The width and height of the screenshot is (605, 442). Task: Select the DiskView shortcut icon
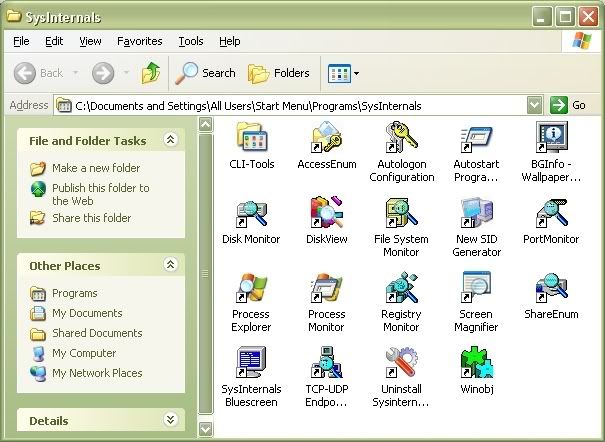pos(327,212)
